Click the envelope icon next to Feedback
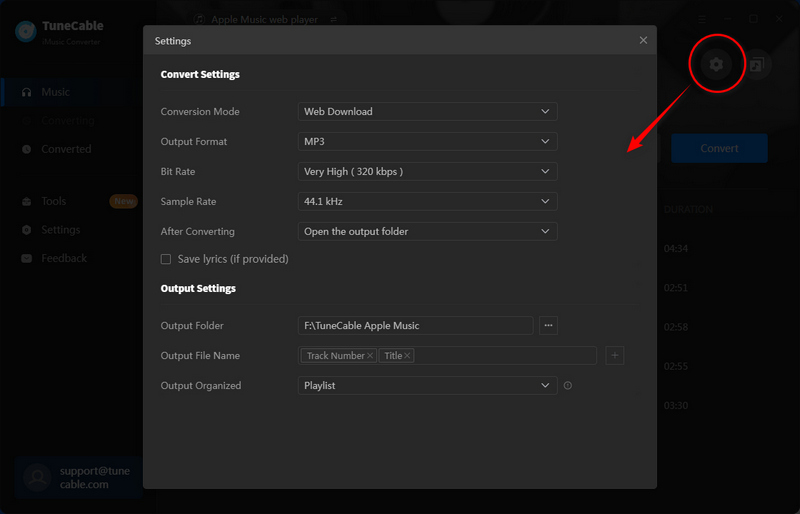The height and width of the screenshot is (514, 800). [x=27, y=258]
